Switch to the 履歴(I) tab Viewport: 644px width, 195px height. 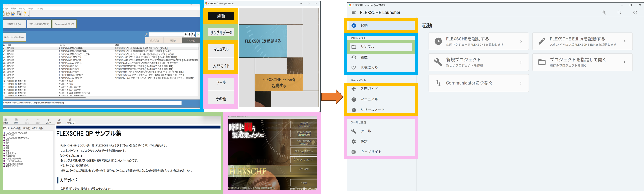173,41
